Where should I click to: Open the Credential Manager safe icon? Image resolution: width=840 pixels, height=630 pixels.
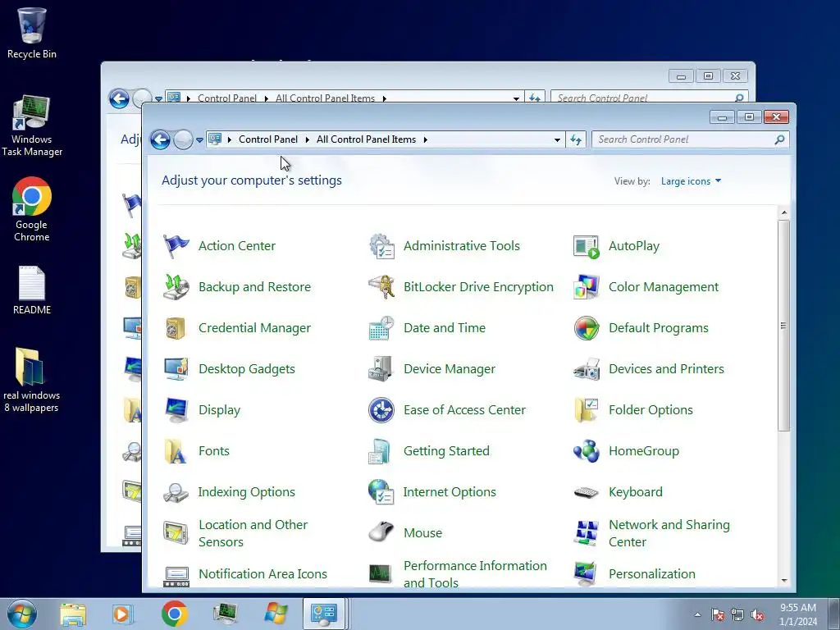point(176,328)
